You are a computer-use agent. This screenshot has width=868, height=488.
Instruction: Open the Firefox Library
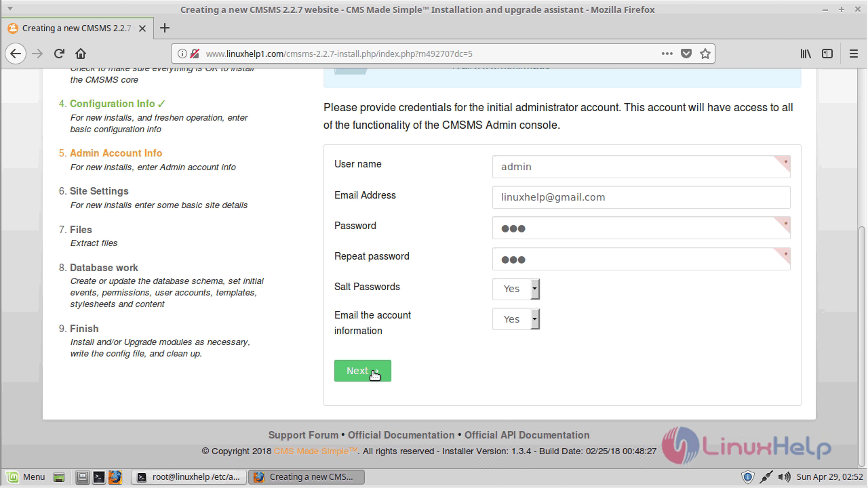click(806, 54)
